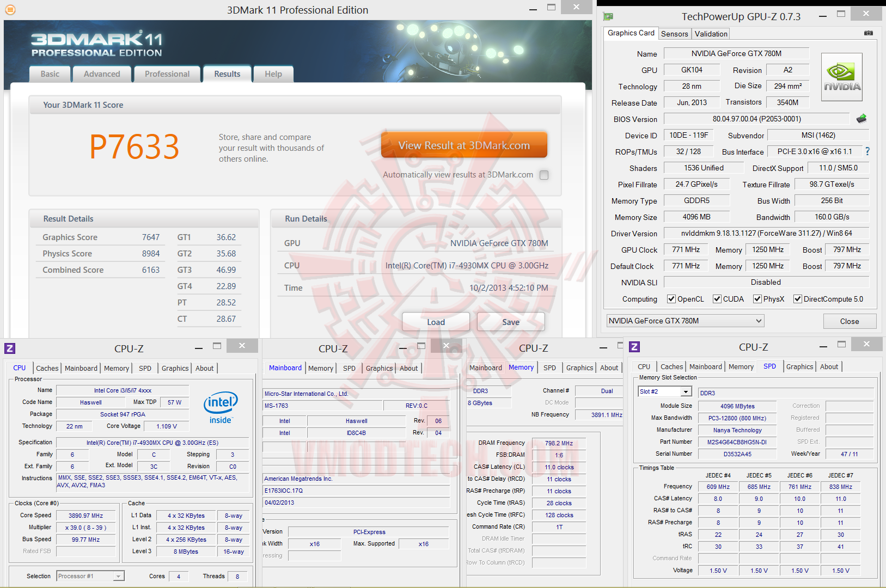The height and width of the screenshot is (588, 886).
Task: Take a screenshot with GPU-Z camera icon
Action: click(869, 33)
